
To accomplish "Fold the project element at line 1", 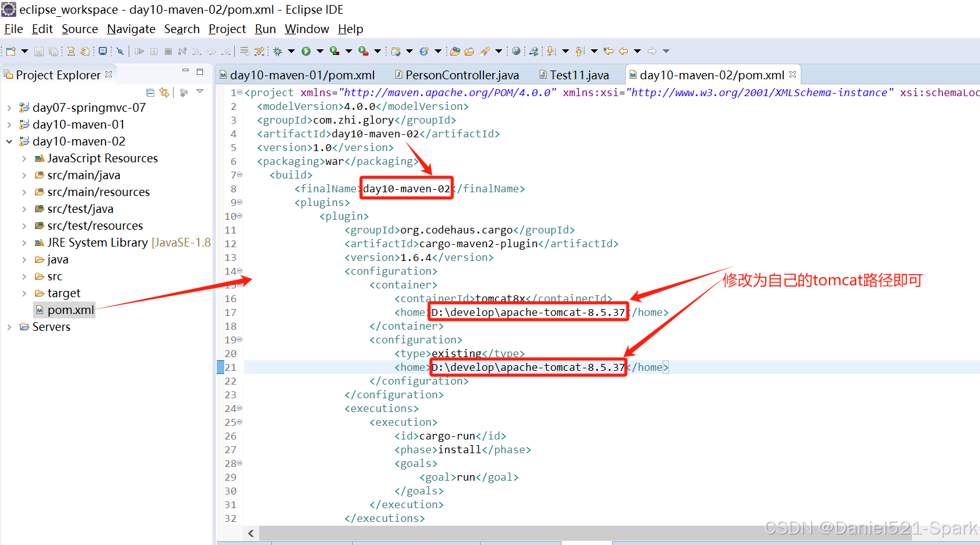I will tap(240, 92).
